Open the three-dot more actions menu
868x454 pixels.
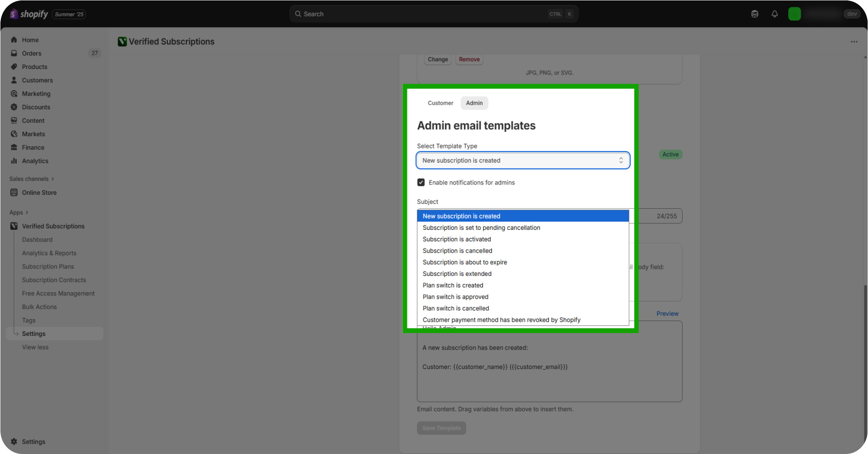click(854, 41)
